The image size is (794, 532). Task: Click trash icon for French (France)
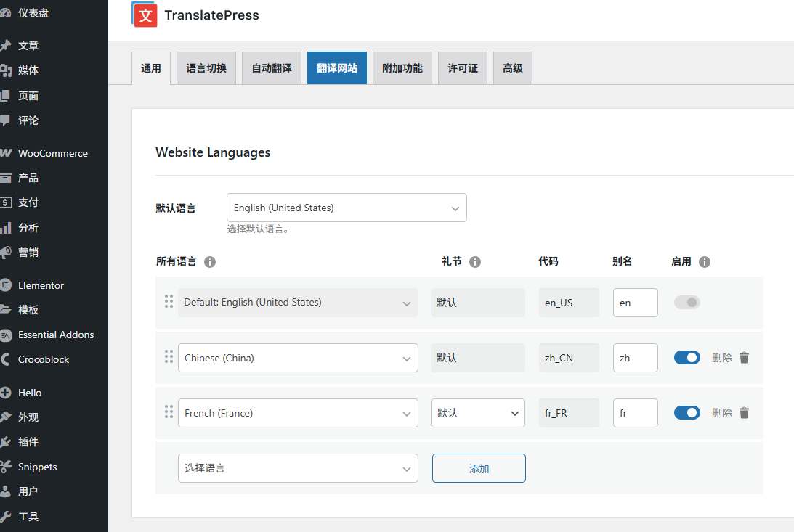coord(744,413)
